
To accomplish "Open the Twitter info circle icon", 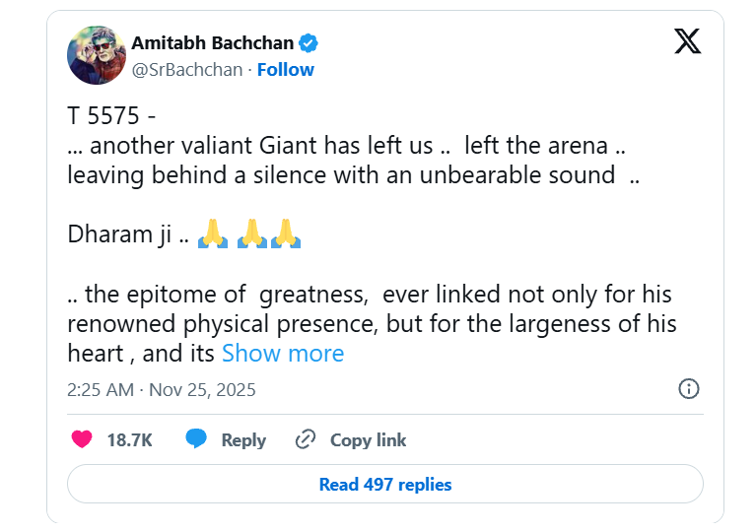I will click(x=689, y=388).
